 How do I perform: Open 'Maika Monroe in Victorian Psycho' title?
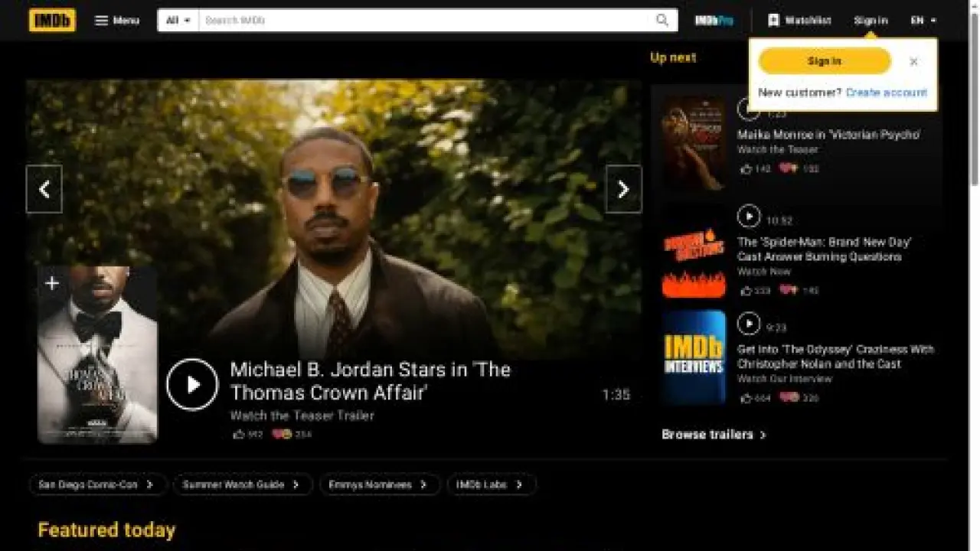click(x=828, y=135)
